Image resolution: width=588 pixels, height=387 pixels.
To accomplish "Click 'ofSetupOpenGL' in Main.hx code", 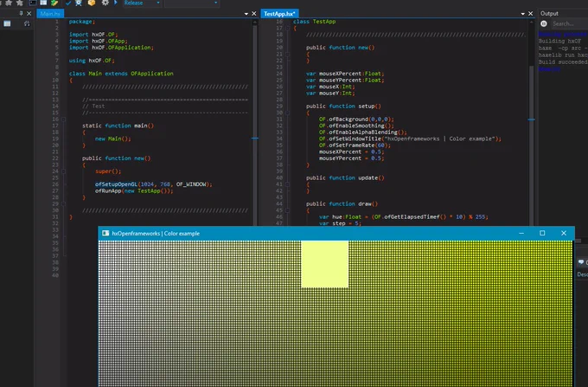I will coord(116,184).
